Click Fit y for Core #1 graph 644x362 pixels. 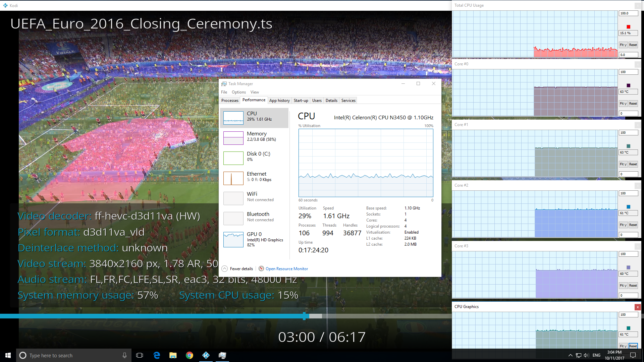pos(623,164)
